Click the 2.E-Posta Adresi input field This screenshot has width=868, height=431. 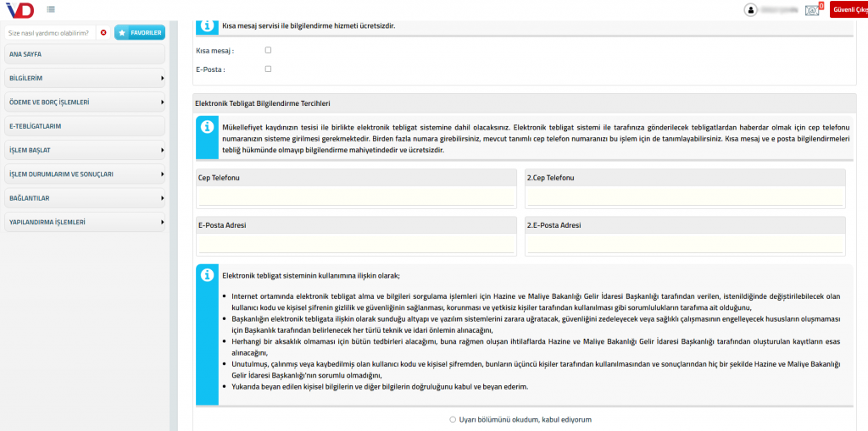click(685, 244)
